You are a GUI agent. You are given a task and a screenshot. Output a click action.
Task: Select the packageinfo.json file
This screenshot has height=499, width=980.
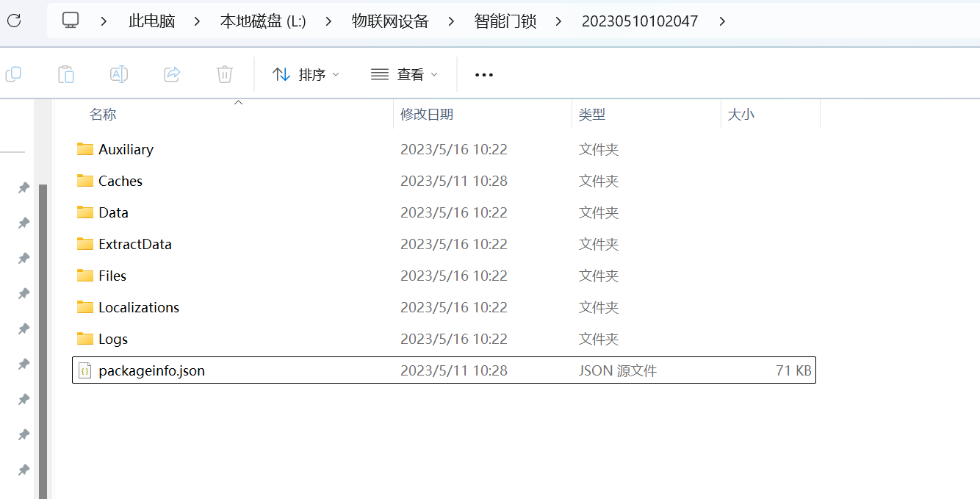(151, 370)
